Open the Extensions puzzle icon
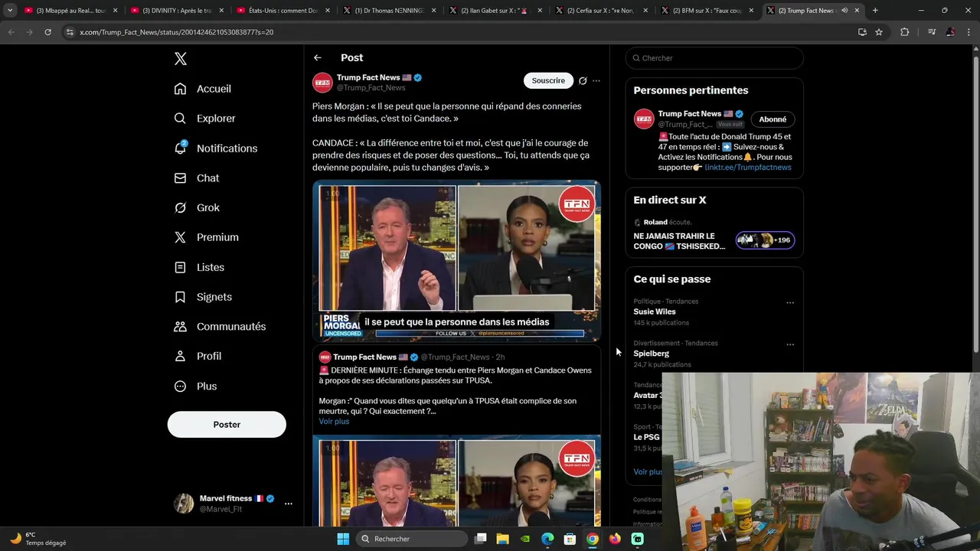 click(x=905, y=32)
